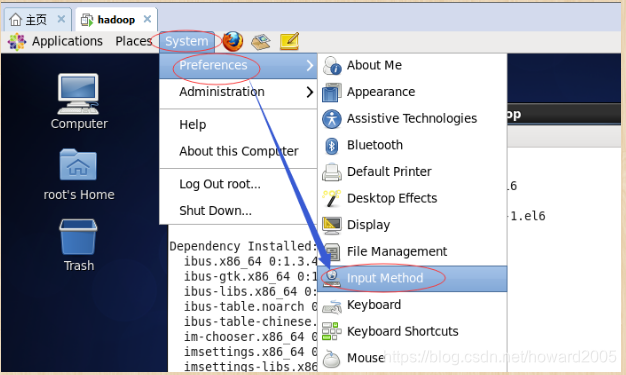
Task: Click the mail application icon in panel
Action: tap(261, 42)
